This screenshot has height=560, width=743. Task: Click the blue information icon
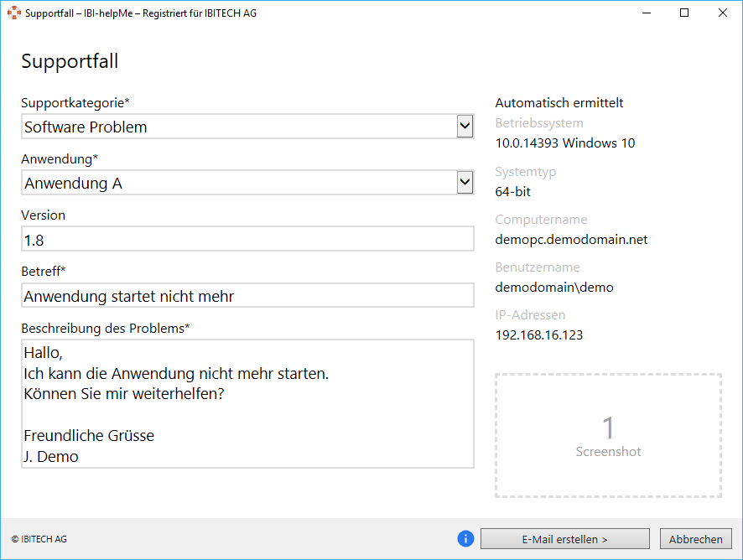point(465,539)
